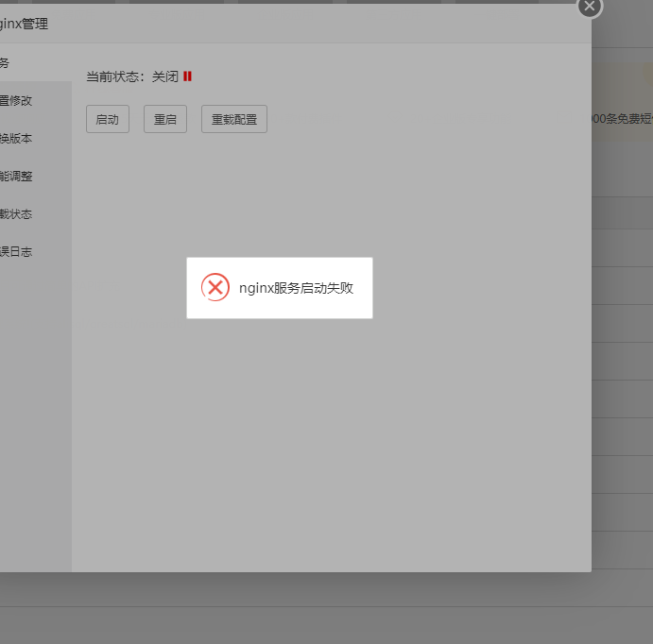The height and width of the screenshot is (644, 653).
Task: Click the red pause status icon
Action: coord(187,76)
